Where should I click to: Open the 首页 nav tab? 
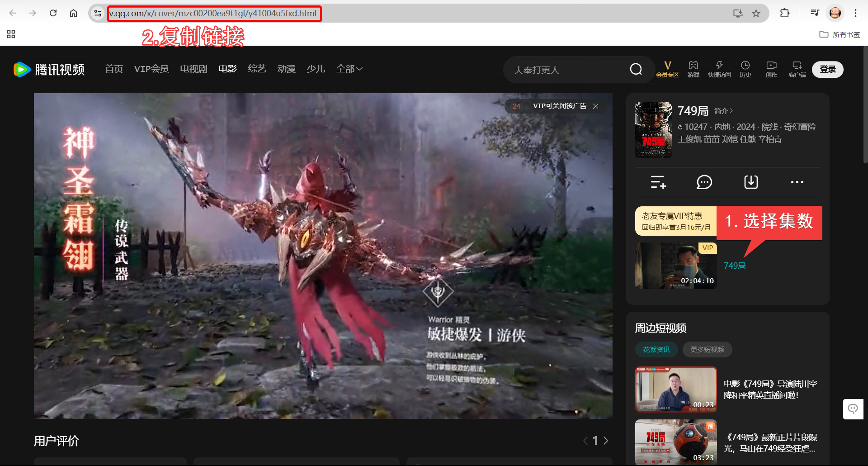point(114,69)
